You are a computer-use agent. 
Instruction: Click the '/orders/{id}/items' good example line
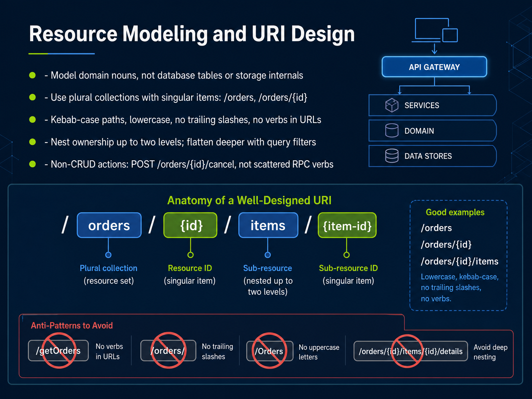460,261
